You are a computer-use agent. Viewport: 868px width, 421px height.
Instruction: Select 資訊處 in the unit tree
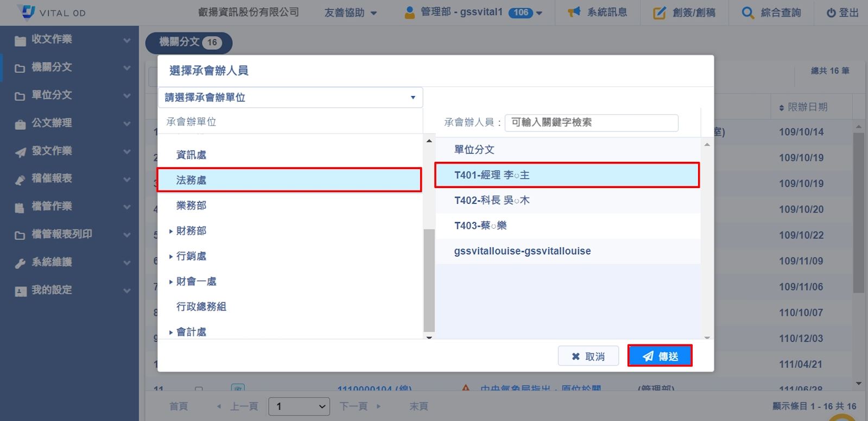191,155
